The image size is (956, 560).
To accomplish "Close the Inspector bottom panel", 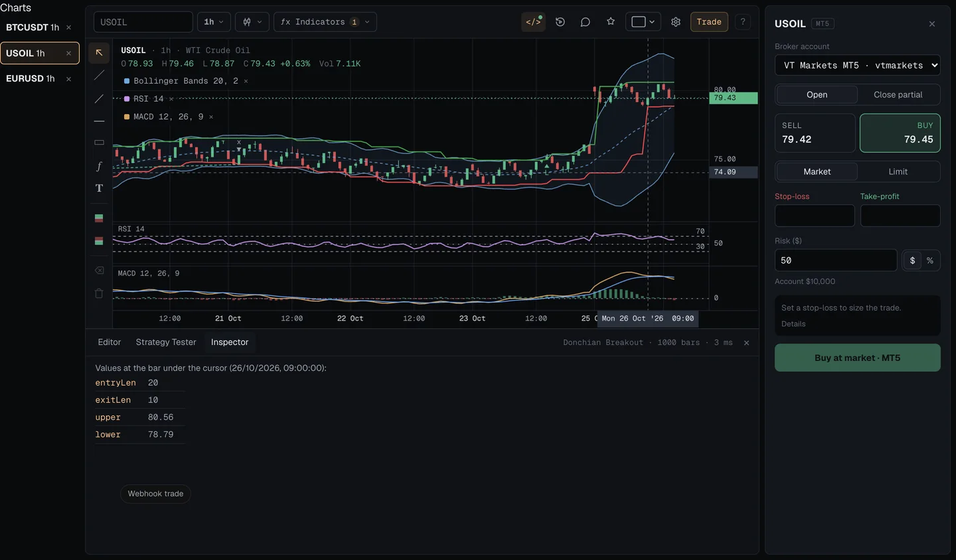I will pos(746,343).
